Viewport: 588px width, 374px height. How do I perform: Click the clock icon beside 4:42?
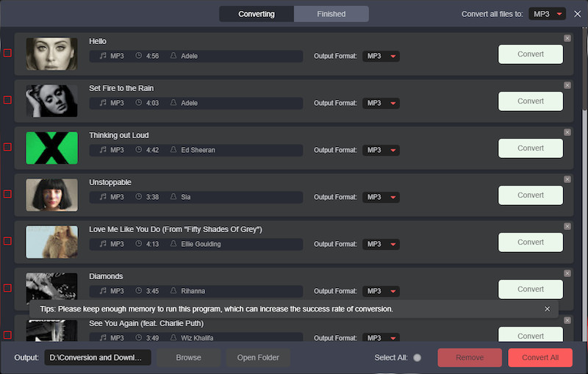pos(138,149)
